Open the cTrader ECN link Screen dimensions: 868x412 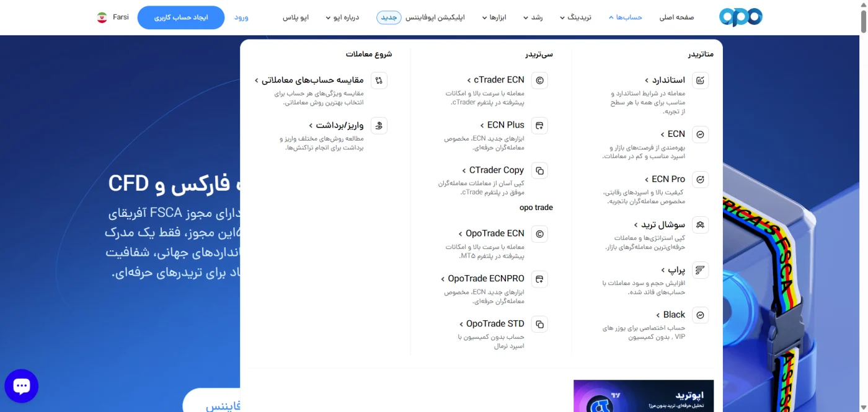click(x=495, y=80)
